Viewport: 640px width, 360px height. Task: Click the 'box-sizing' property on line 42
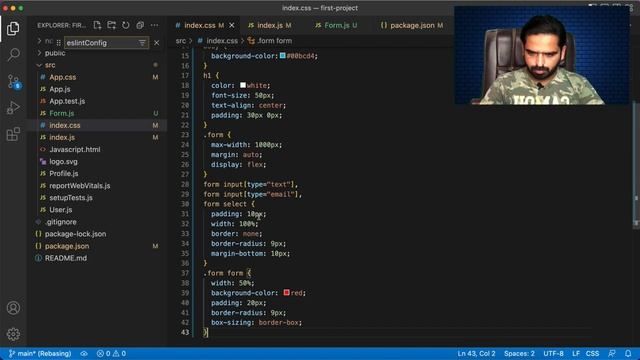231,322
